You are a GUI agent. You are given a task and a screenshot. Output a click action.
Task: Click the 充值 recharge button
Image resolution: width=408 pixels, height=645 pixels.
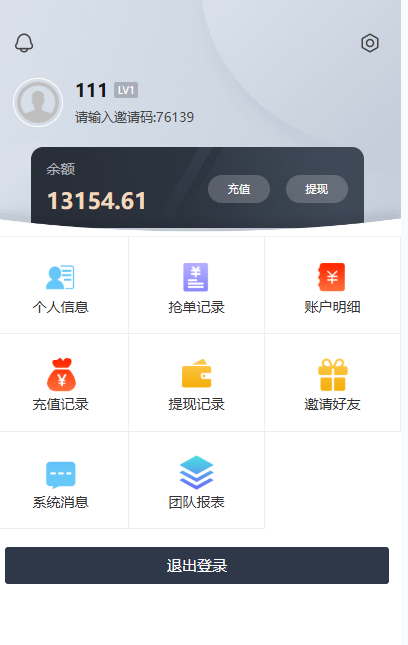coord(239,189)
